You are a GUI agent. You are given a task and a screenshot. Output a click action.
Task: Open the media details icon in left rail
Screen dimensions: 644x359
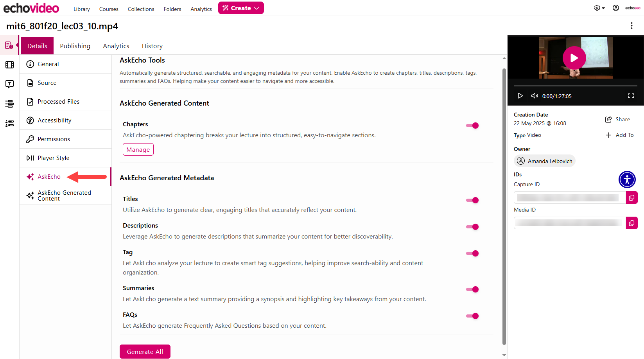9,45
